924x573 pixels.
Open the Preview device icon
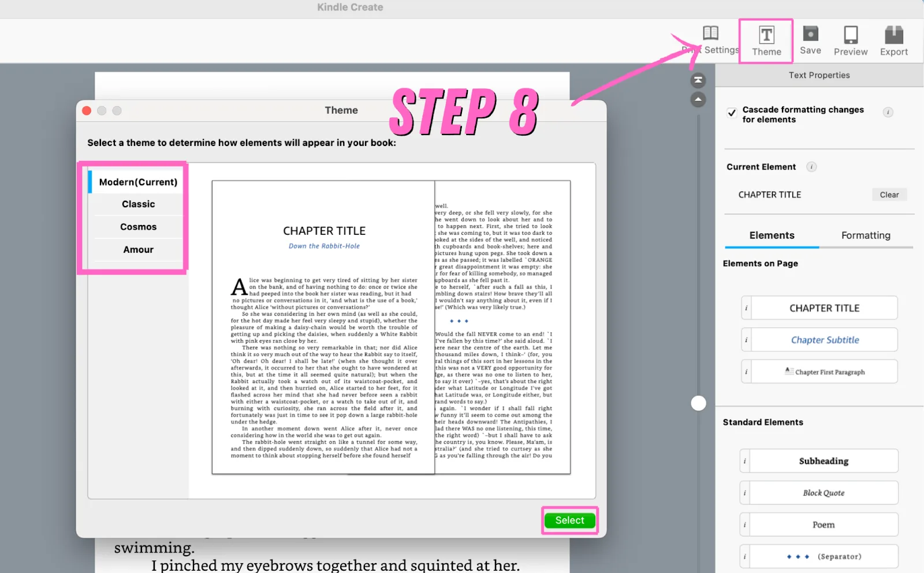click(851, 35)
